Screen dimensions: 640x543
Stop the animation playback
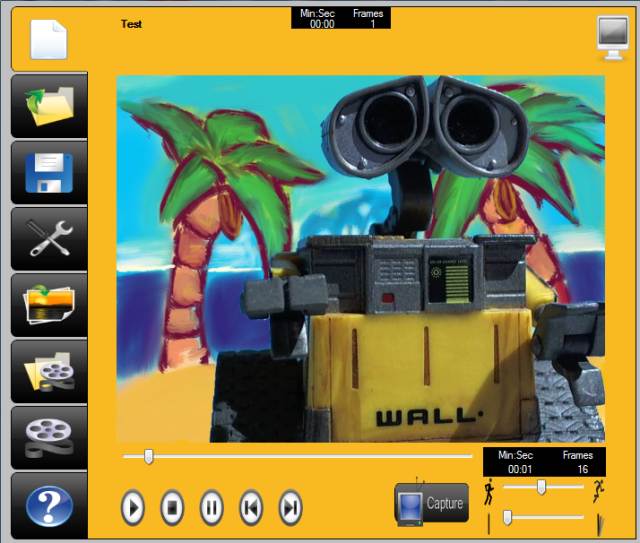pyautogui.click(x=172, y=507)
